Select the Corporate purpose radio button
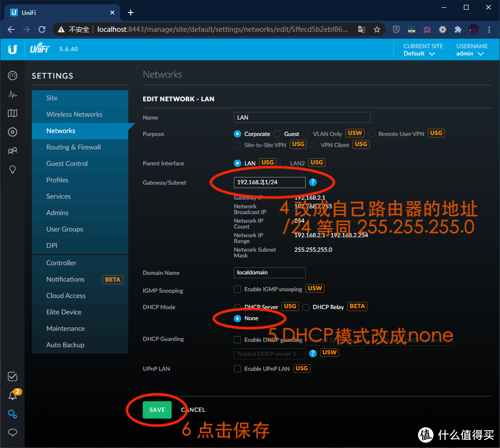 (237, 134)
